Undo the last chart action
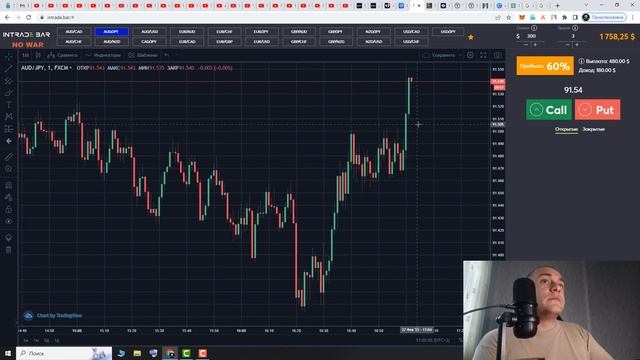 [167, 55]
